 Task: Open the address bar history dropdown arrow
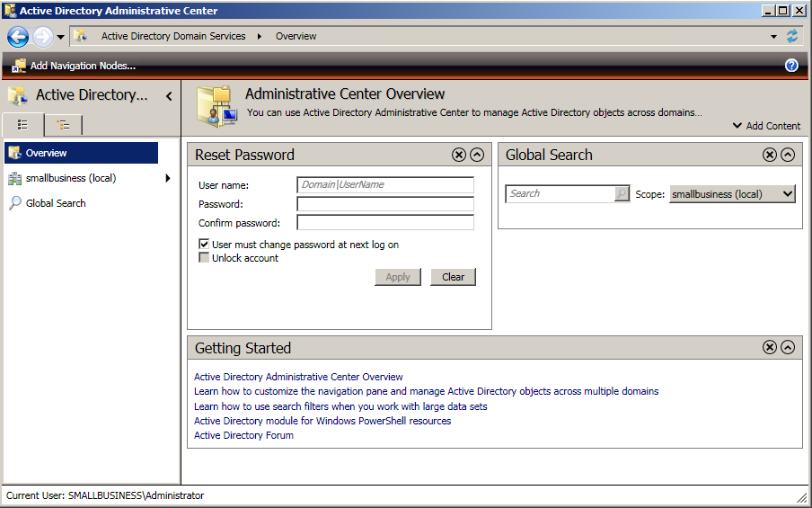click(773, 36)
